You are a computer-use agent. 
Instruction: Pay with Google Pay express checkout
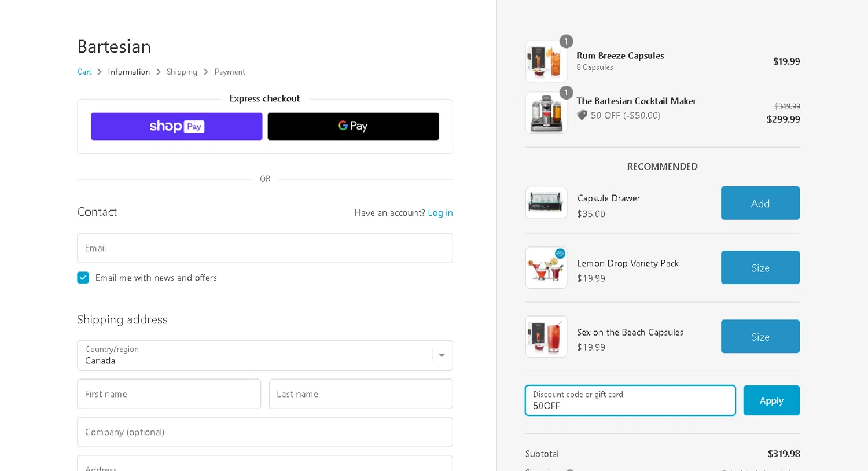click(353, 126)
